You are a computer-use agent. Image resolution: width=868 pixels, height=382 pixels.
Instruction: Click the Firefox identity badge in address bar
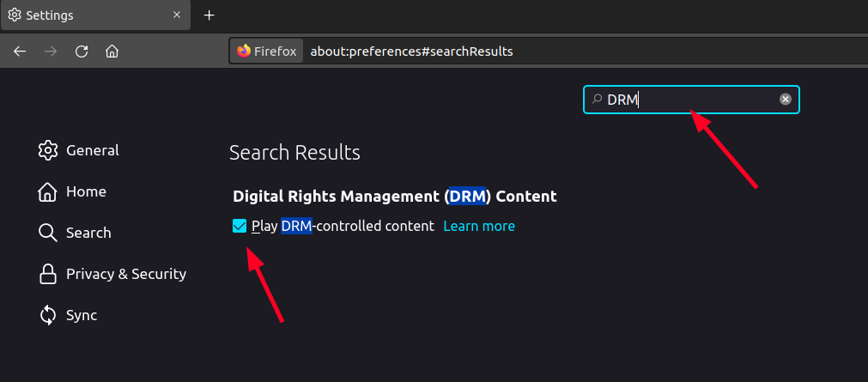tap(267, 52)
